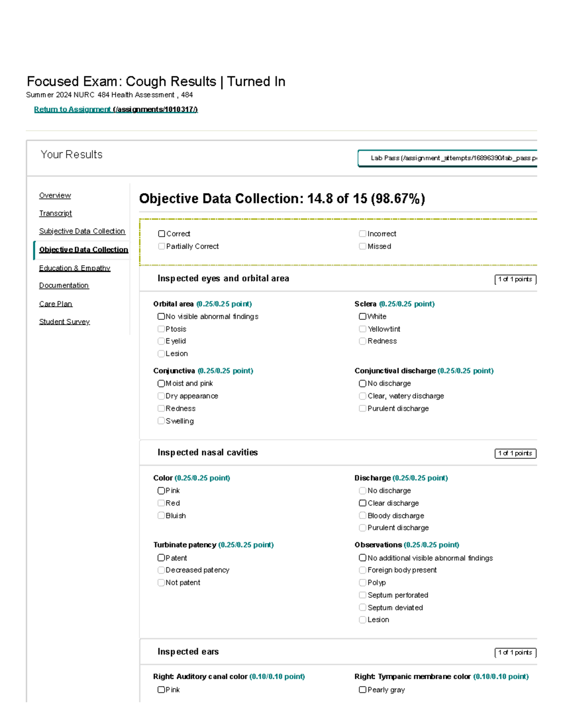Click the Turbinate patency label

click(x=184, y=545)
